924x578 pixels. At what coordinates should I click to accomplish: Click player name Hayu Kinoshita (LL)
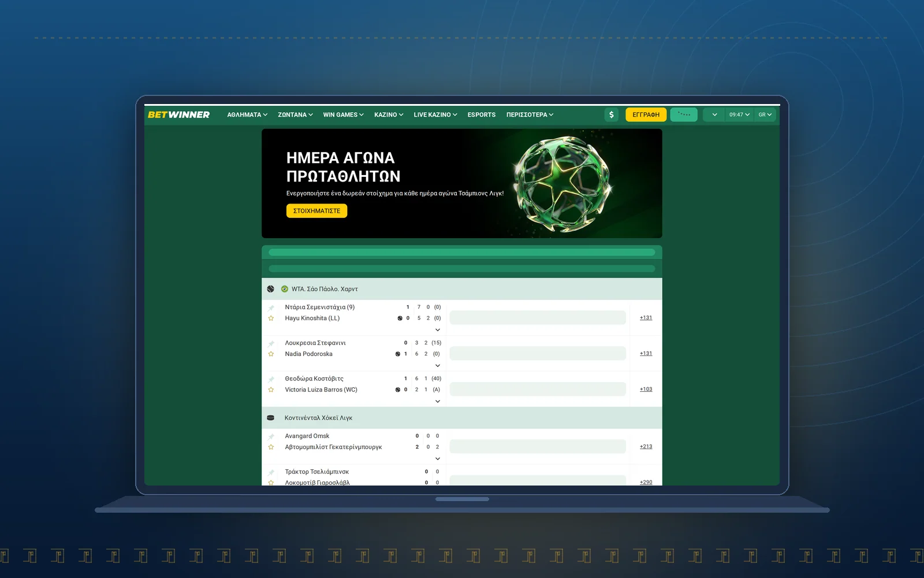point(312,318)
